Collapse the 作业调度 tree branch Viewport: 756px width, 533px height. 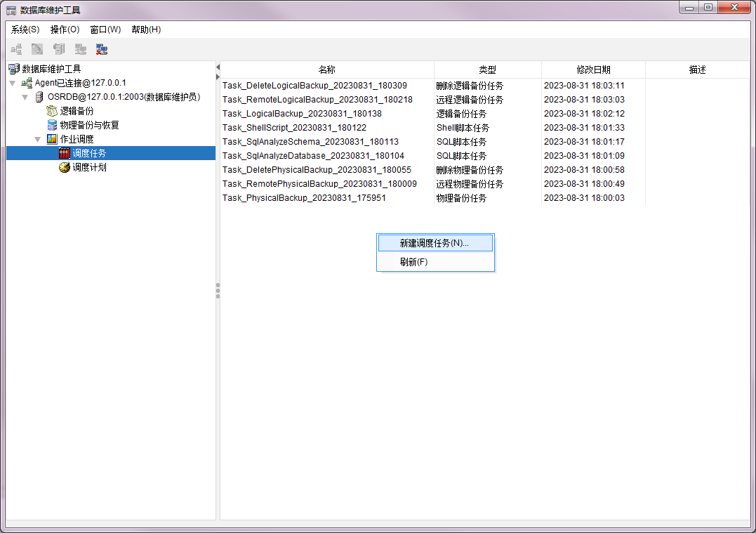pos(38,139)
